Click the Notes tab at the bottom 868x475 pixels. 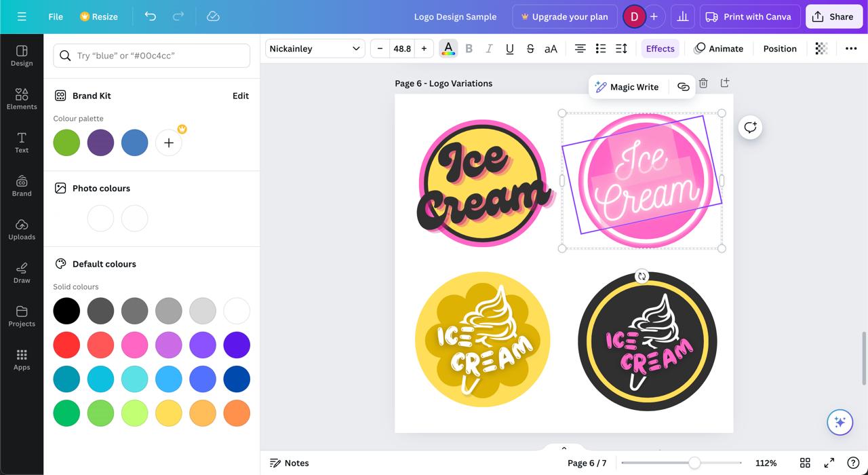[290, 463]
